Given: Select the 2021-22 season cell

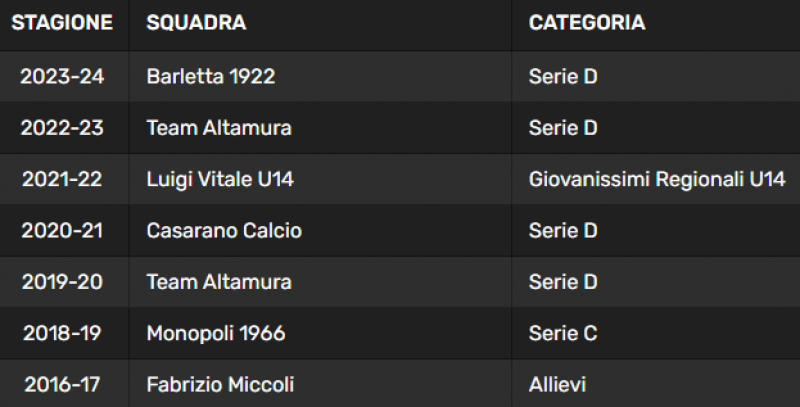Looking at the screenshot, I should coord(62,180).
